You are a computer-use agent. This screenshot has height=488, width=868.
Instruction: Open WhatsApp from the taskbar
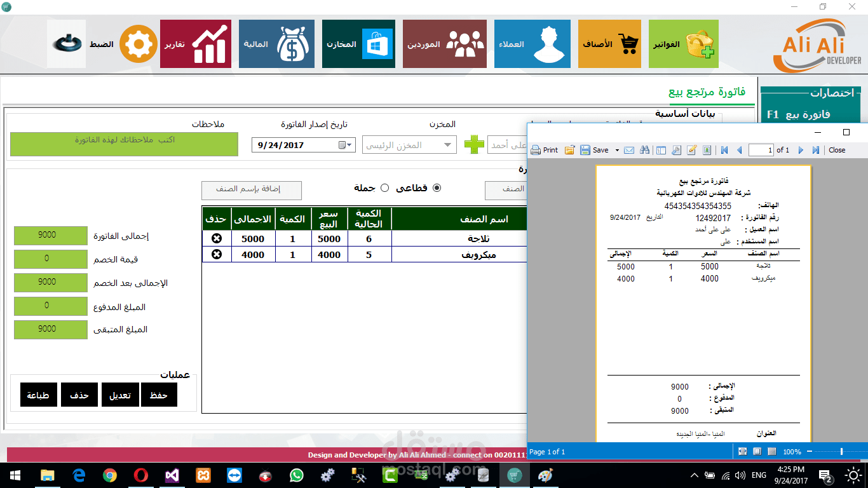297,475
